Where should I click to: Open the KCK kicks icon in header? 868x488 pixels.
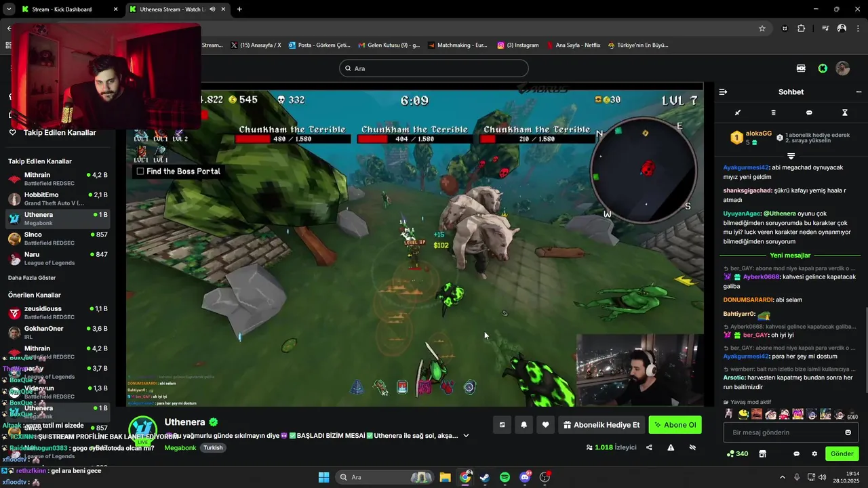[801, 68]
